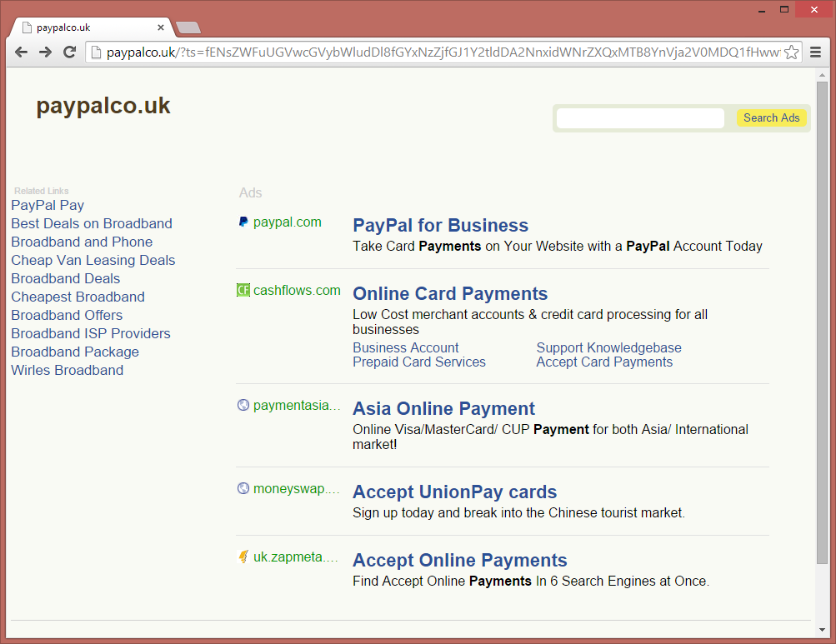Open the Cheapest Broadband link
Image resolution: width=836 pixels, height=644 pixels.
point(78,297)
